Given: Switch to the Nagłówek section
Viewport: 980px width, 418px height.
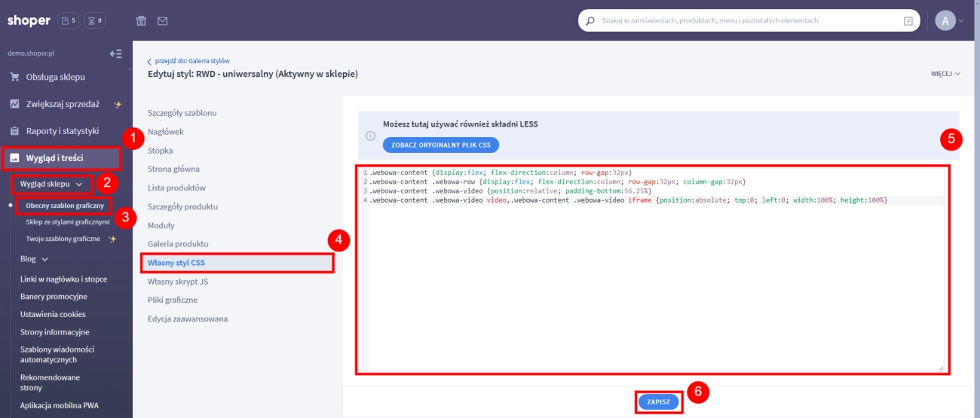Looking at the screenshot, I should pos(166,132).
